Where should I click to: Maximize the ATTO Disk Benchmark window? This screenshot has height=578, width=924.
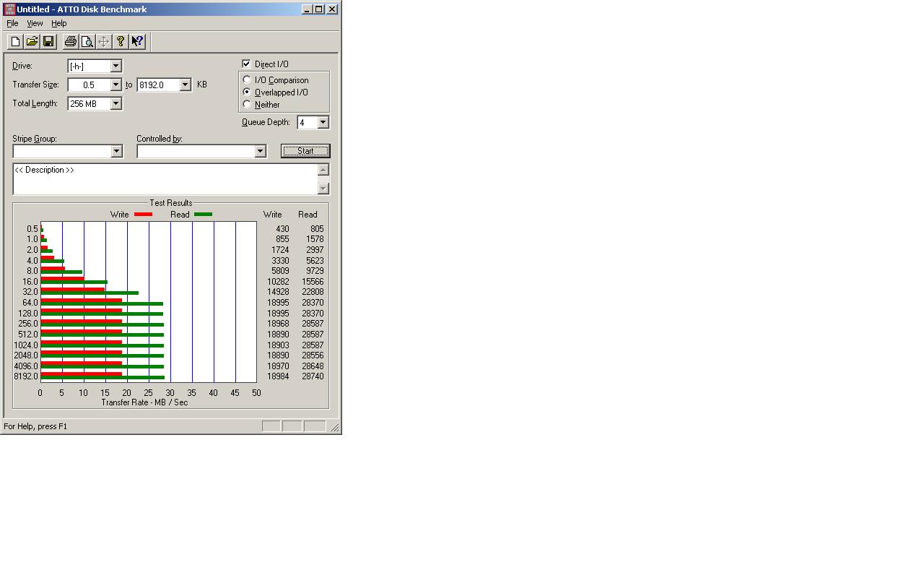tap(318, 9)
